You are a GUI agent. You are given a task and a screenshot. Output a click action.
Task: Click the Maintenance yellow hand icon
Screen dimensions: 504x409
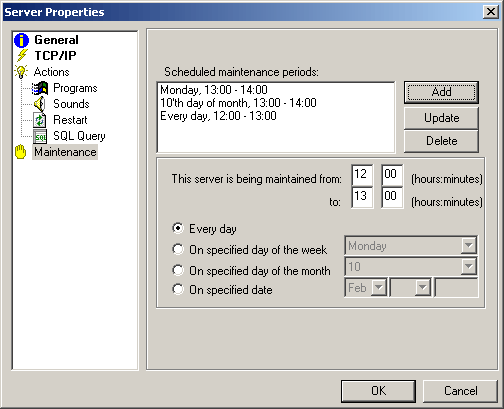21,152
